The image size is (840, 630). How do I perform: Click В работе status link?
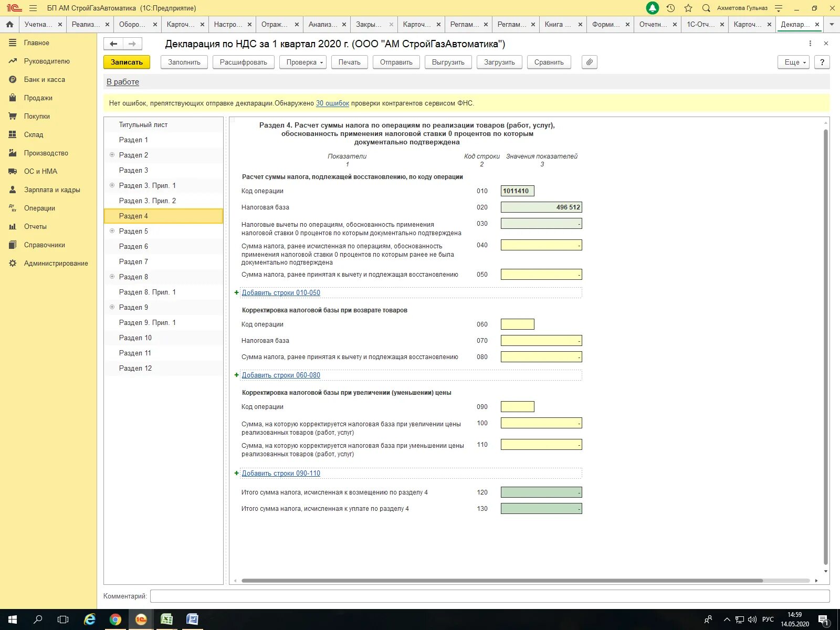(x=123, y=82)
